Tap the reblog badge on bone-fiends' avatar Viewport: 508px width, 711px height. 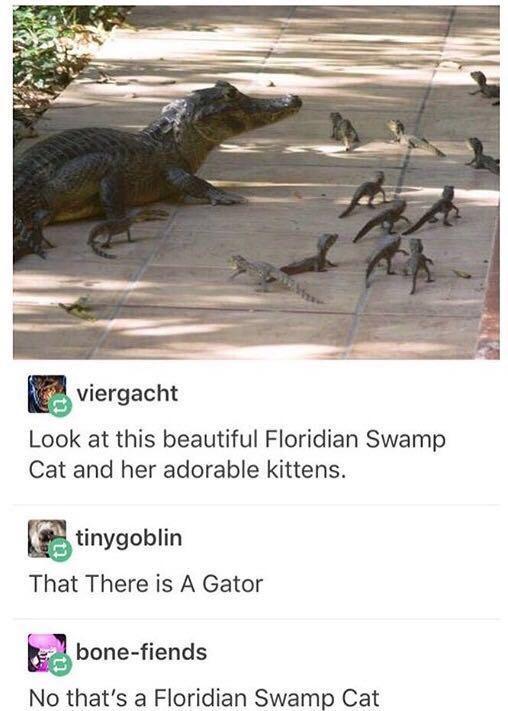(x=60, y=664)
